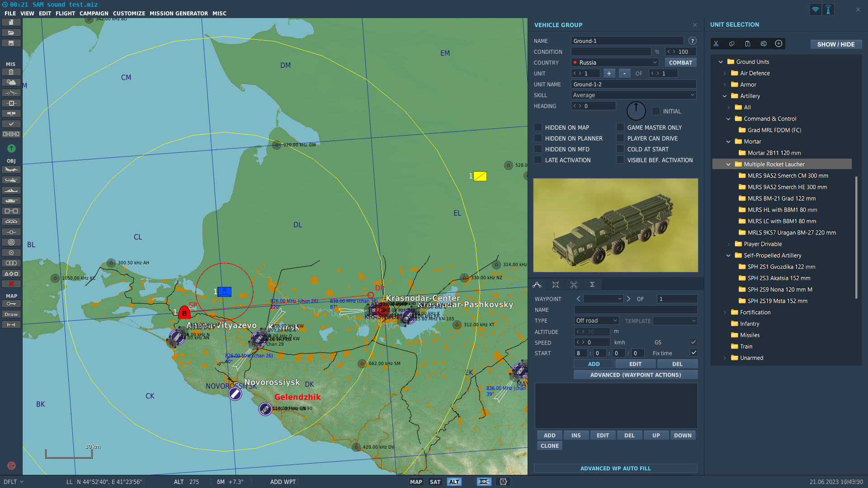Open the COUNTRY Russia dropdown
Image resolution: width=868 pixels, height=488 pixels.
(x=615, y=62)
